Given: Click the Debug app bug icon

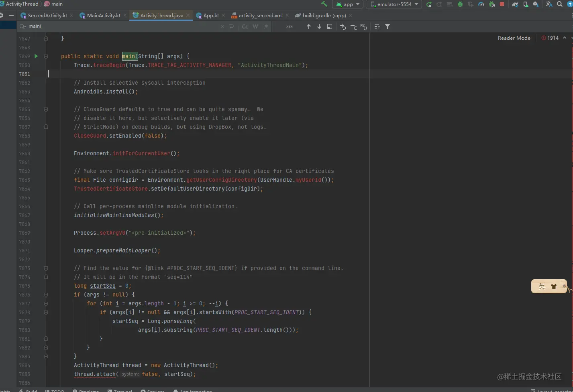Looking at the screenshot, I should [460, 4].
